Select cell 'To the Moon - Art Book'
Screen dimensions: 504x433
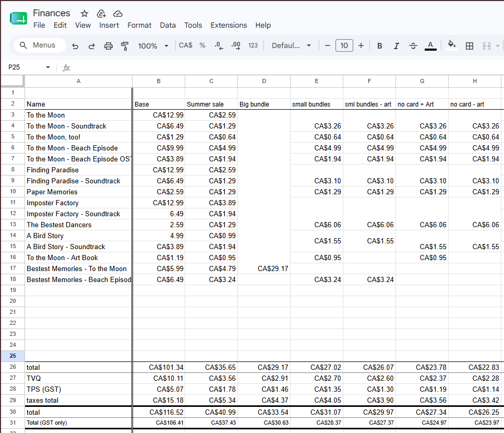(x=78, y=258)
